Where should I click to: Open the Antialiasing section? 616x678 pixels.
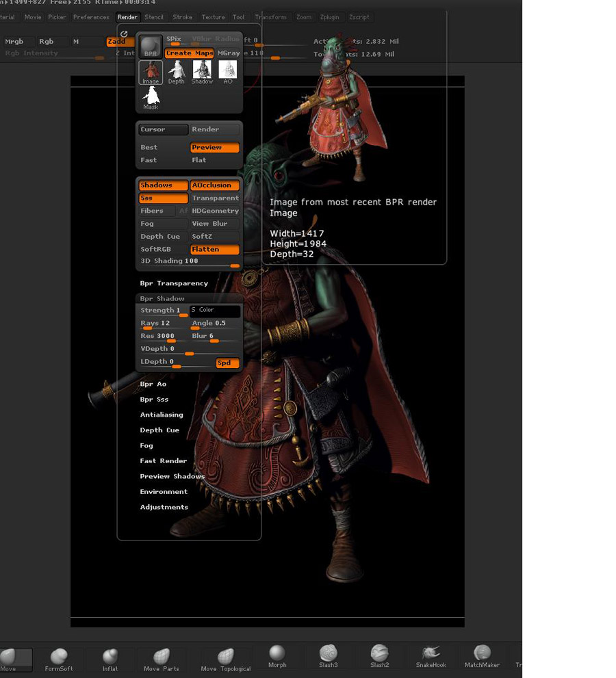pyautogui.click(x=162, y=415)
